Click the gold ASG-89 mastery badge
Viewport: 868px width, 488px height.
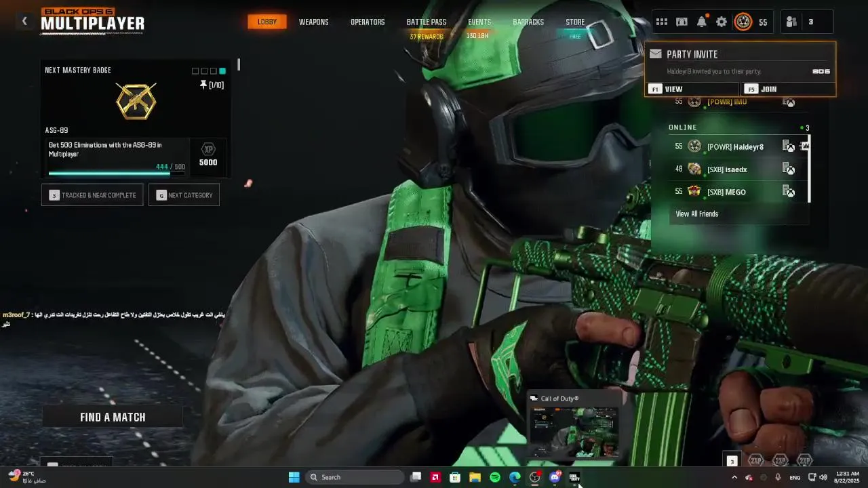136,102
